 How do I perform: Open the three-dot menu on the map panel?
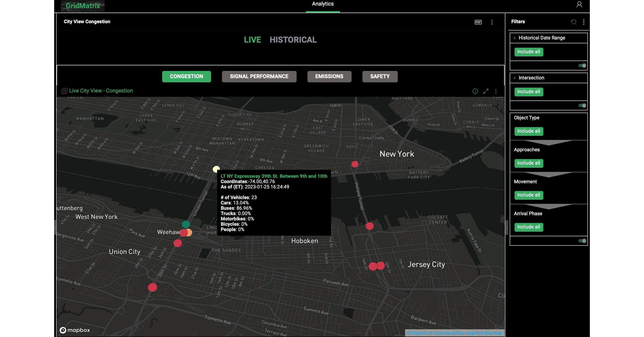coord(496,91)
